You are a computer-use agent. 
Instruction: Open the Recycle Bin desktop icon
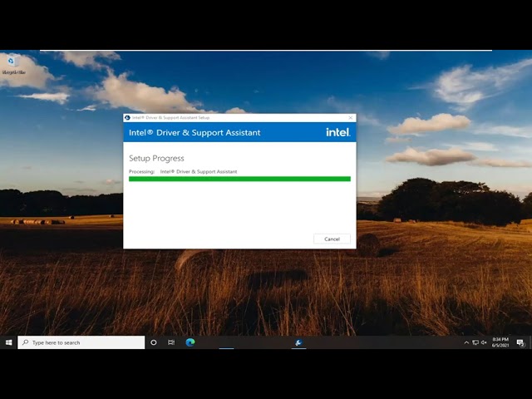(x=12, y=65)
